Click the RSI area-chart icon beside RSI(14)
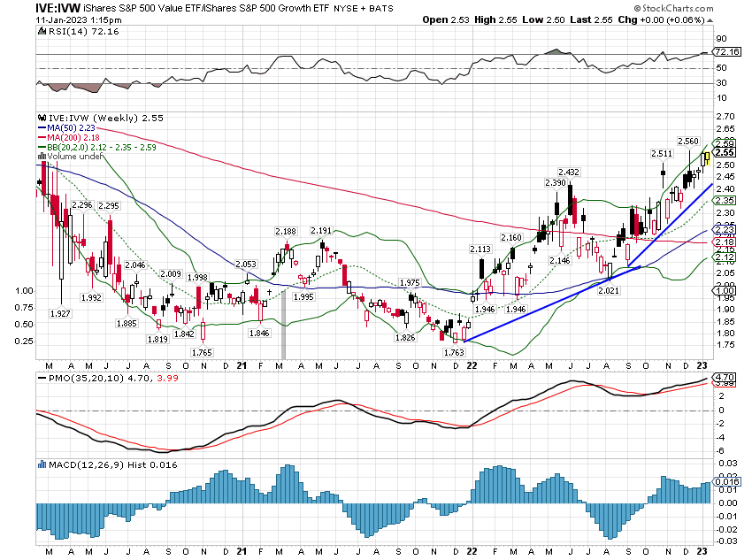 click(x=42, y=32)
